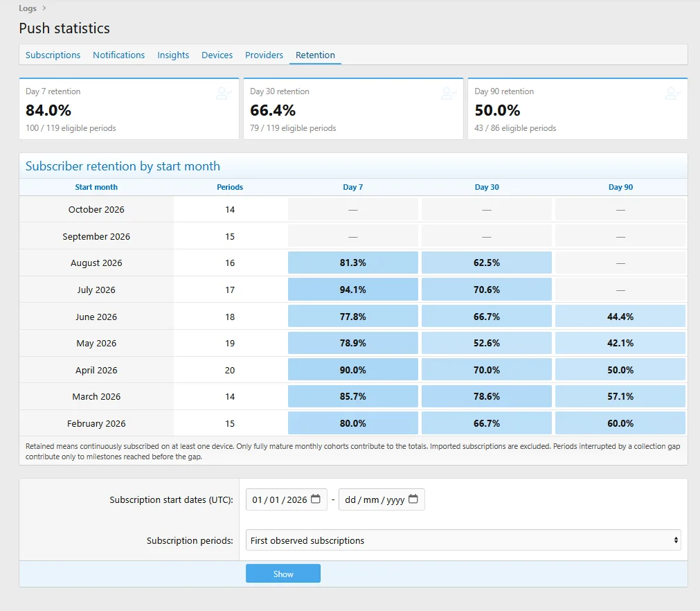Viewport: 700px width, 611px height.
Task: Click May 2026 Day 90 cell 42.1%
Action: (620, 343)
